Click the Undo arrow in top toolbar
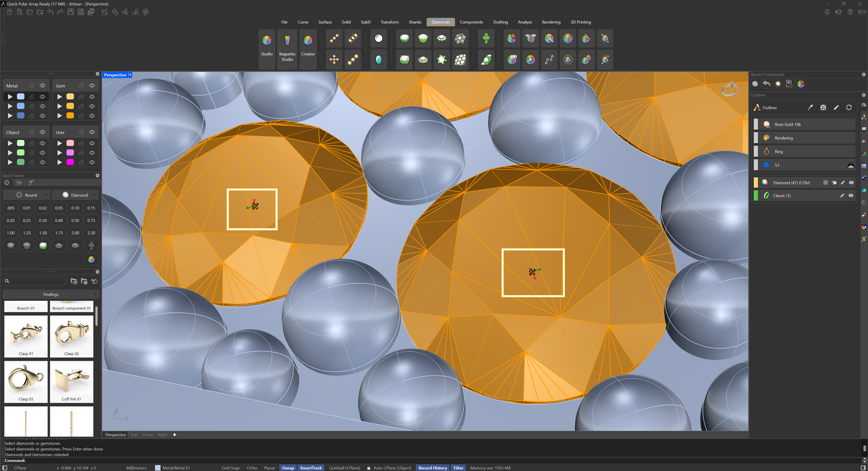 click(51, 12)
